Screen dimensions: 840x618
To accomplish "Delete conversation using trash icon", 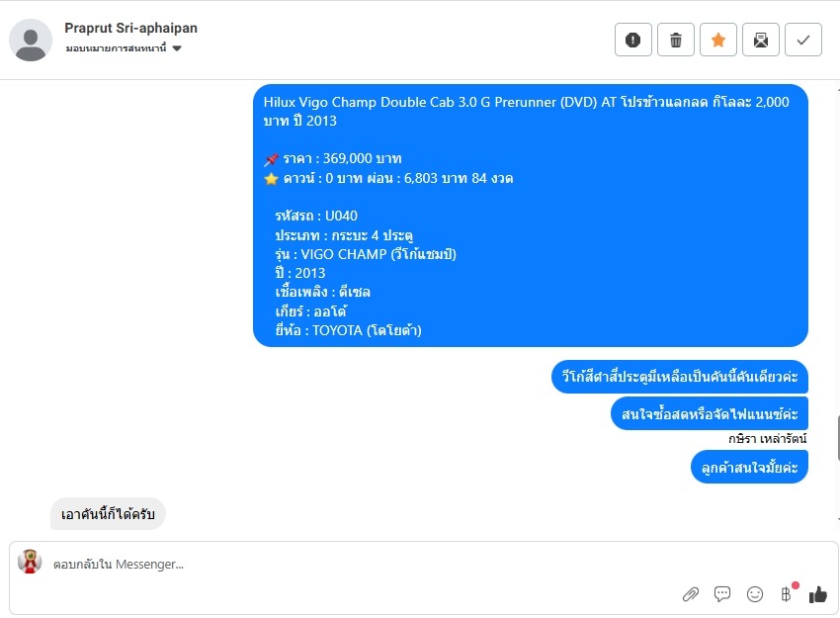I will pyautogui.click(x=676, y=40).
